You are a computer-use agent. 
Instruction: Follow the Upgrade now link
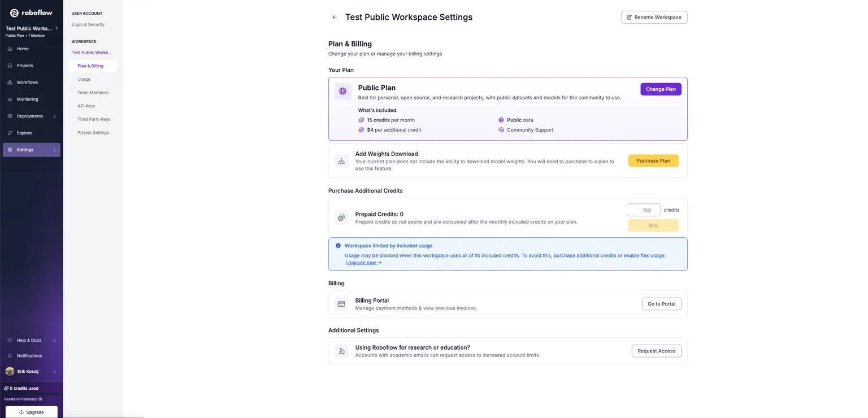pos(364,263)
